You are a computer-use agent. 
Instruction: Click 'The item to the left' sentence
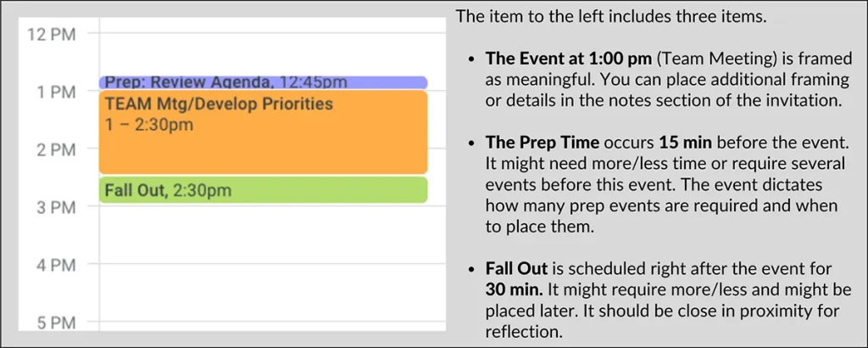611,16
